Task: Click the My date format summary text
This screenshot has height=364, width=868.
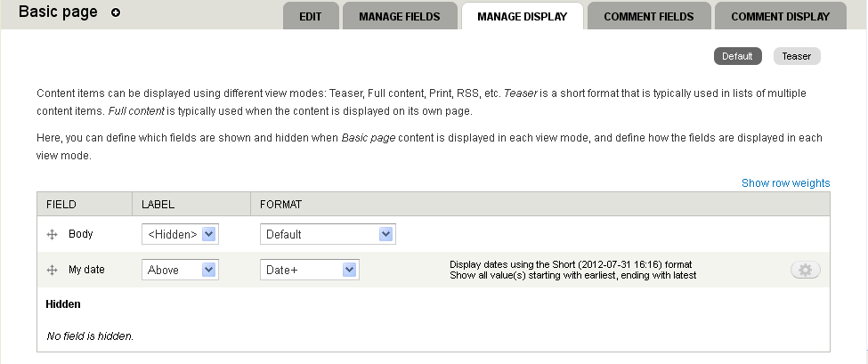Action: [x=572, y=270]
